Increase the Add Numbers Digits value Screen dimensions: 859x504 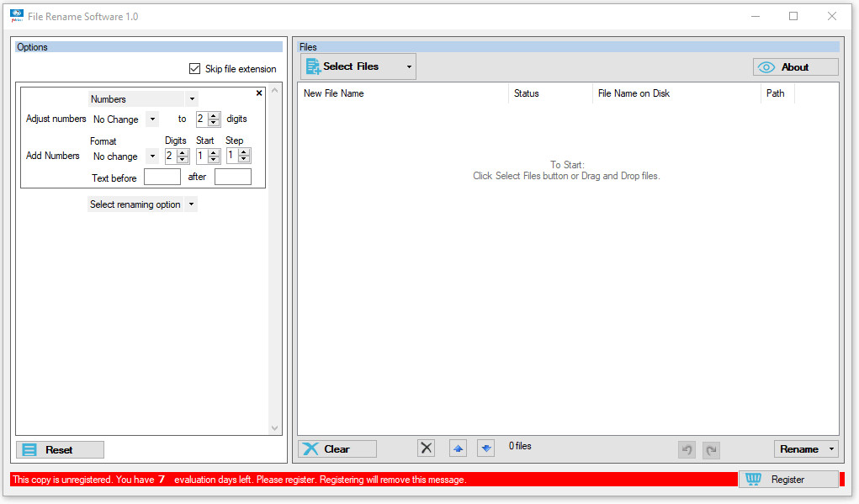point(183,153)
